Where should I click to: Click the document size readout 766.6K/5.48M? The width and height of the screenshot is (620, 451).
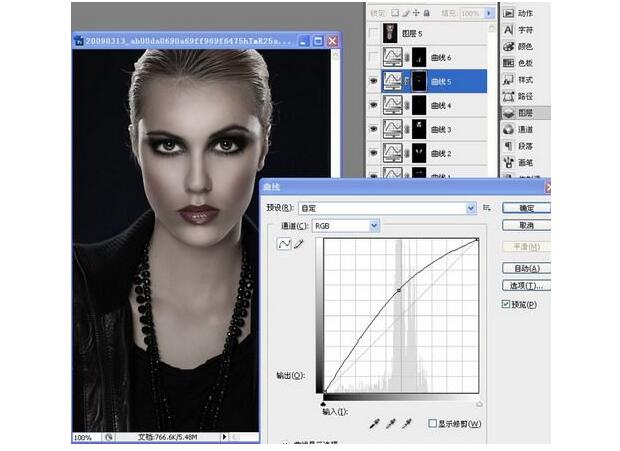[x=168, y=437]
